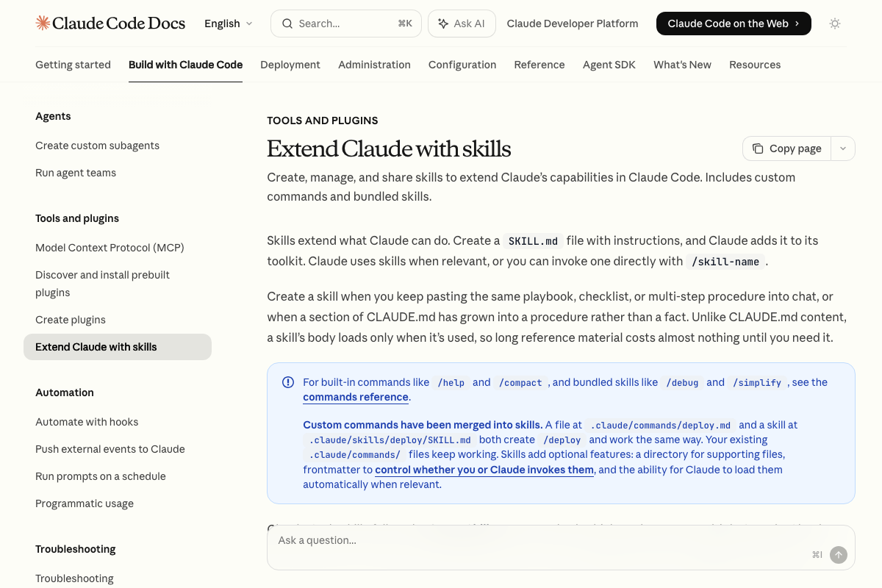
Task: Open the Ask AI assistant
Action: click(x=462, y=23)
